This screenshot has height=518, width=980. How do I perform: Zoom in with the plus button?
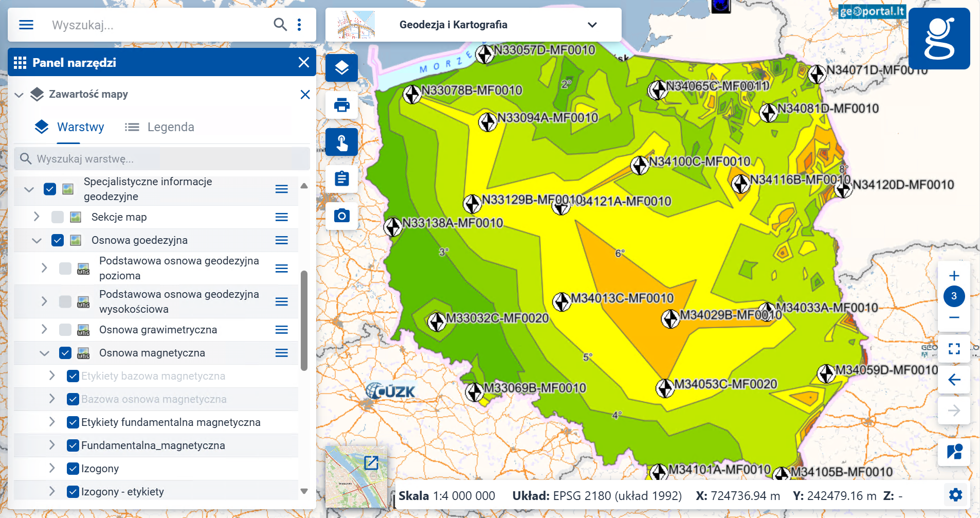954,275
